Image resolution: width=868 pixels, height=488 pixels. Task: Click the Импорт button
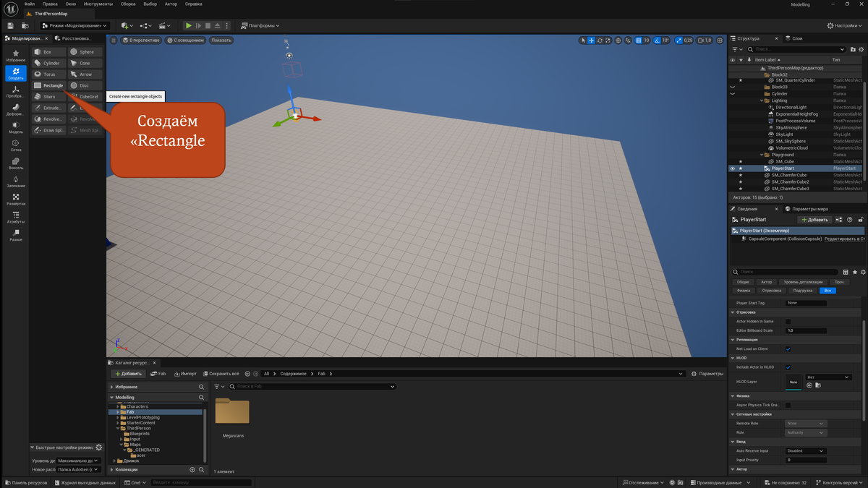(184, 374)
